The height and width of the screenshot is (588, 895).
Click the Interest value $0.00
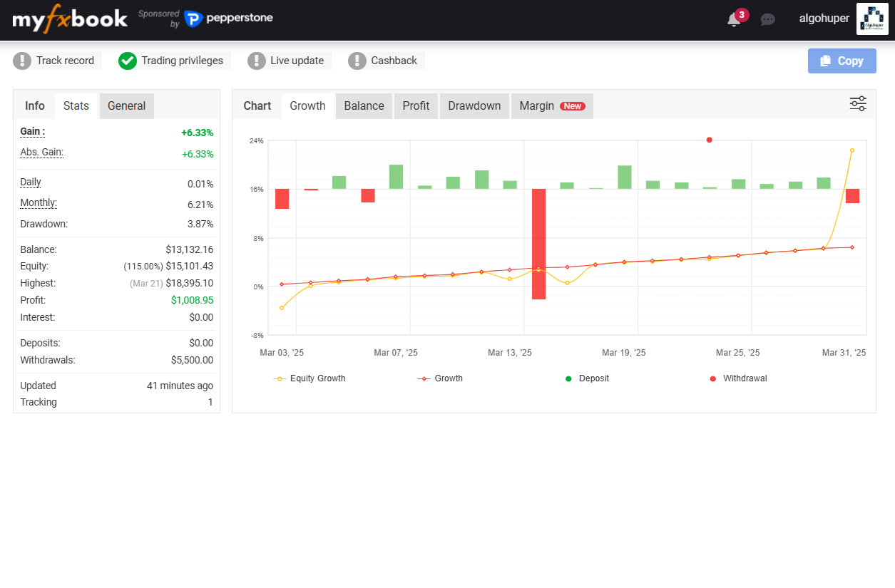pyautogui.click(x=201, y=317)
